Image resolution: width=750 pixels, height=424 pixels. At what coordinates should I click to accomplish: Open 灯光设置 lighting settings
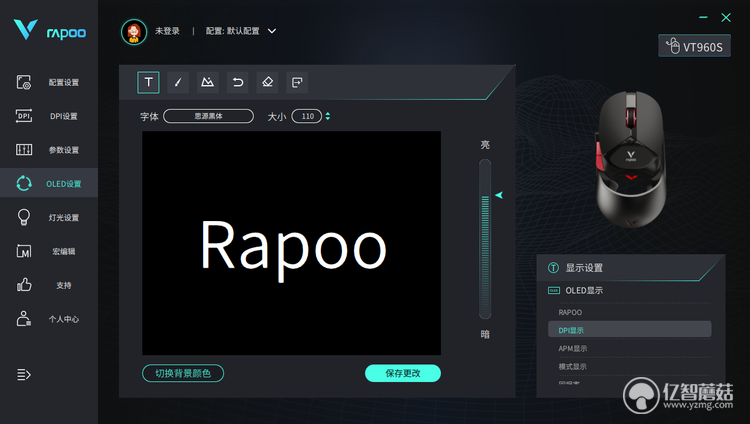pos(49,217)
